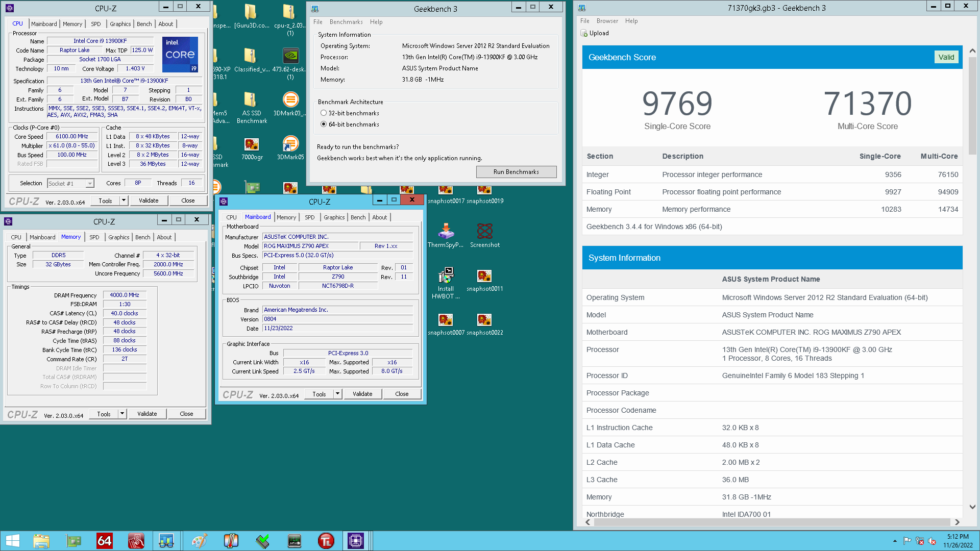The height and width of the screenshot is (551, 980).
Task: Click the Intel Core i9 logo in CPU-Z
Action: click(x=180, y=54)
